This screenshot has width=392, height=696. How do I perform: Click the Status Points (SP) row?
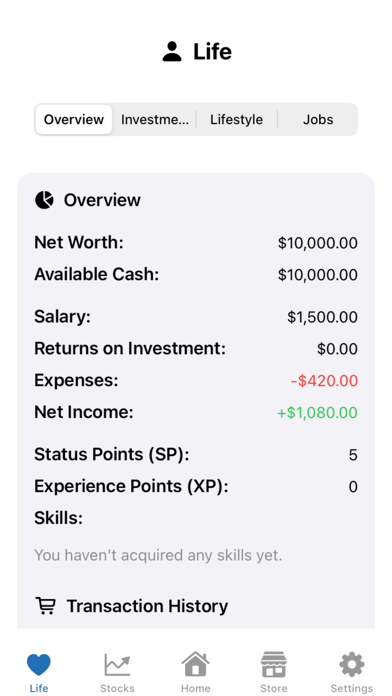click(x=196, y=455)
